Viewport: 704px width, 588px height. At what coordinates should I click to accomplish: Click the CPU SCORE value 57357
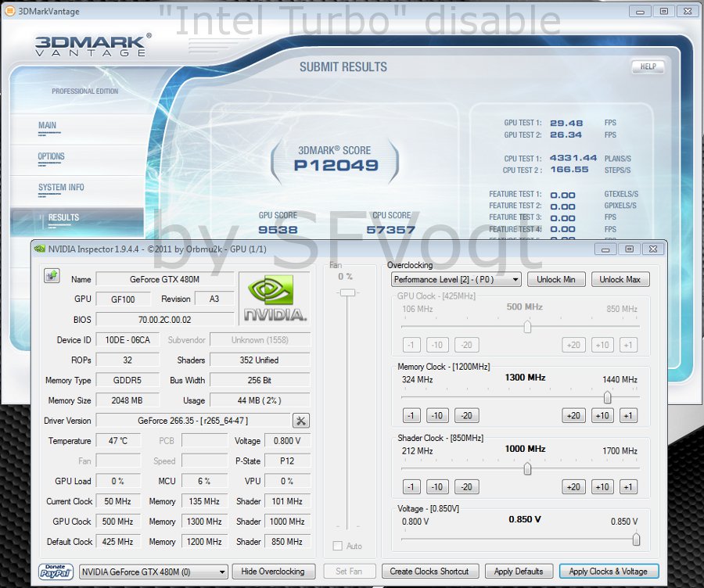point(390,230)
